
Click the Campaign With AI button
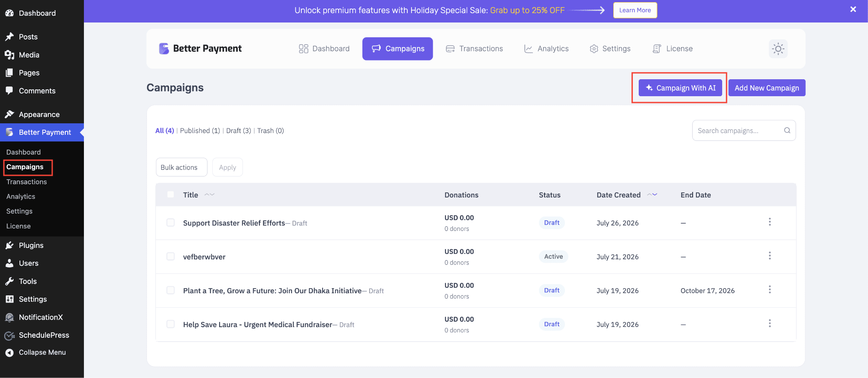coord(680,88)
